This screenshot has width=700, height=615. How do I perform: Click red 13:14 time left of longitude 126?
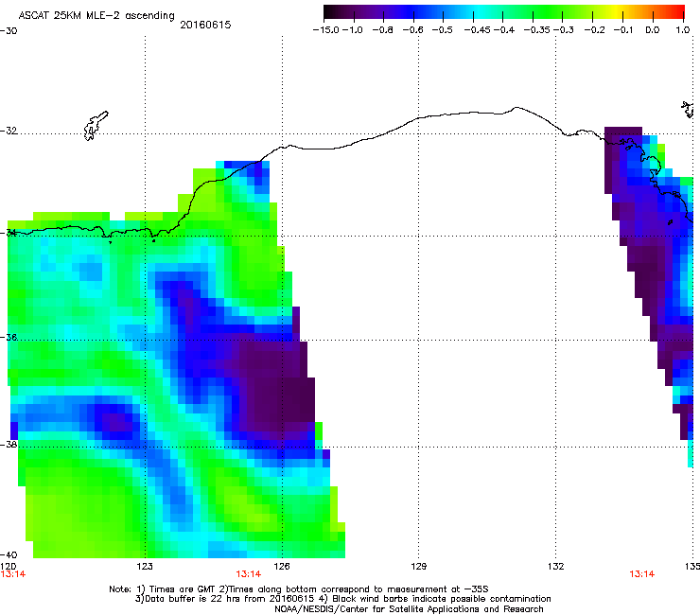248,574
